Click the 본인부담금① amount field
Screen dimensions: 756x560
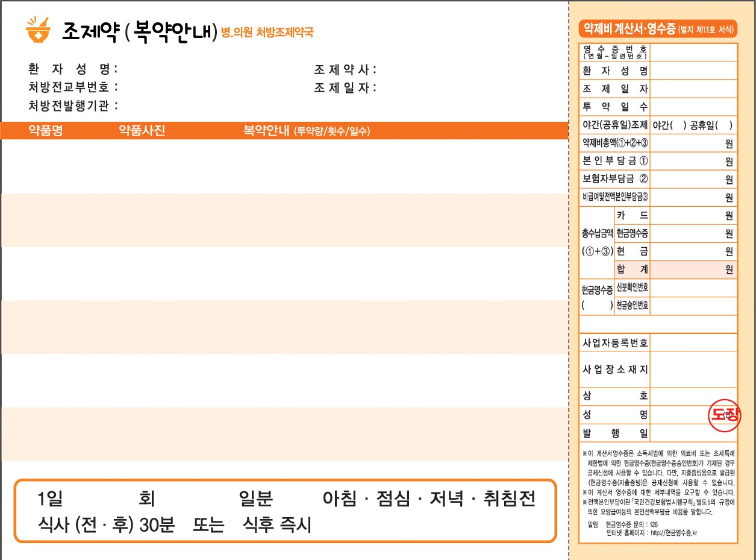click(x=693, y=161)
